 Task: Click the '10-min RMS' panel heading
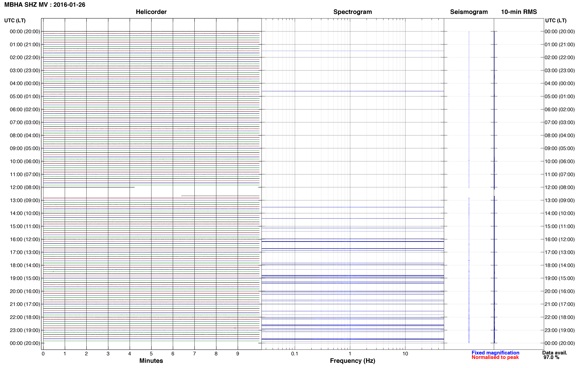519,12
